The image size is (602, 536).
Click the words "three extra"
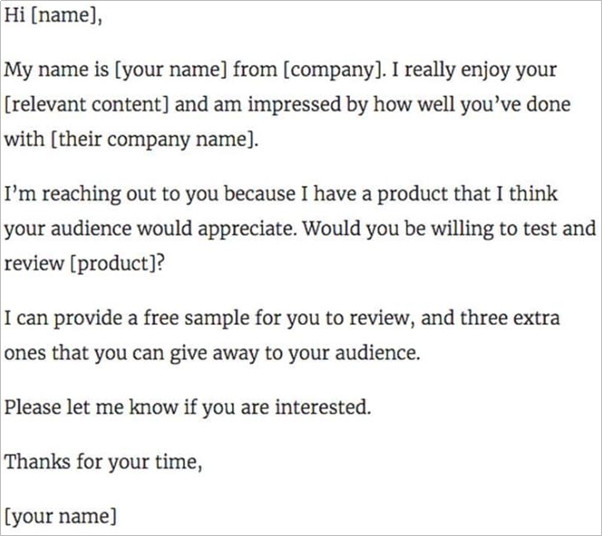coord(509,318)
